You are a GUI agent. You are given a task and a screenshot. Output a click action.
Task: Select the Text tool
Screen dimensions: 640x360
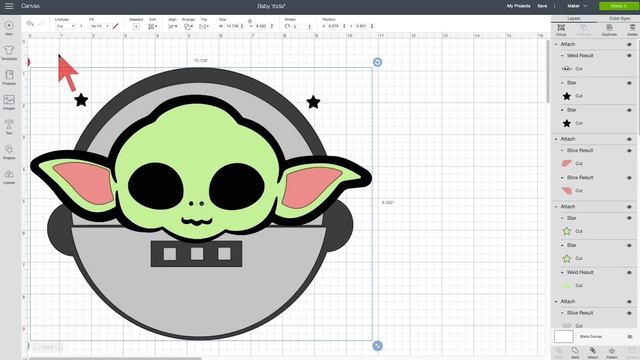pyautogui.click(x=9, y=127)
